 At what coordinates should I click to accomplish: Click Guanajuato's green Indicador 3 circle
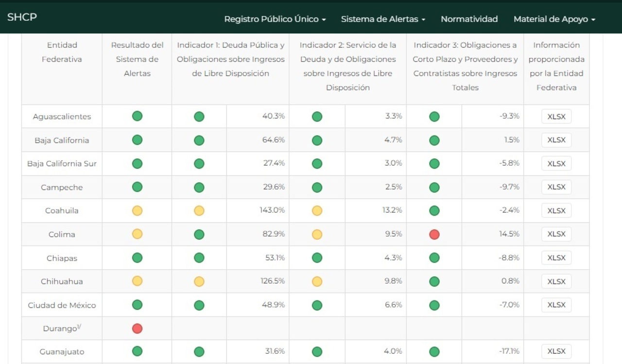(x=434, y=352)
